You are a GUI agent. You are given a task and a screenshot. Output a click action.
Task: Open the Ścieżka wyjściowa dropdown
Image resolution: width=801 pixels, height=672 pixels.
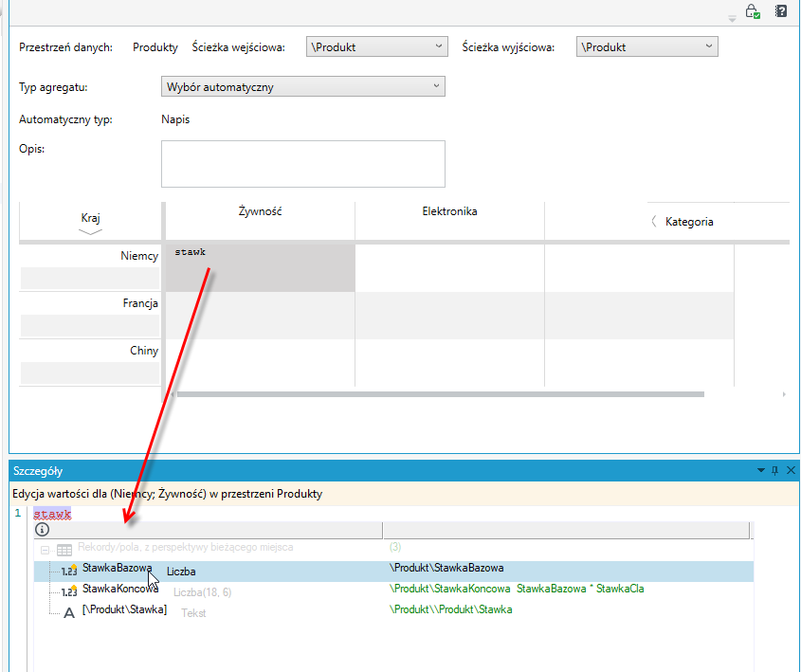coord(646,46)
